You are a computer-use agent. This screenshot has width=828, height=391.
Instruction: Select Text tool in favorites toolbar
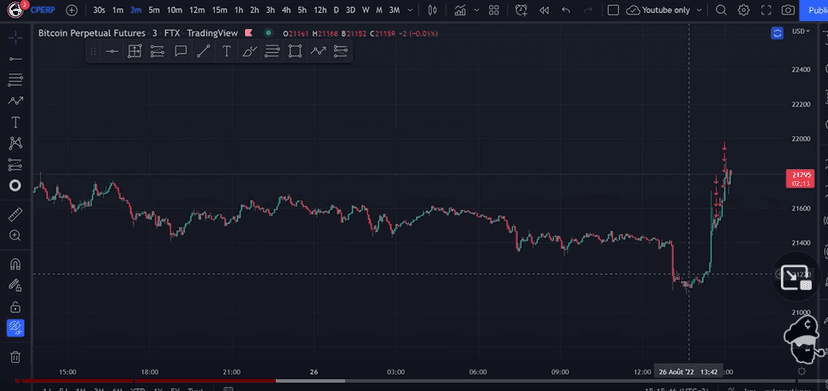click(x=226, y=51)
